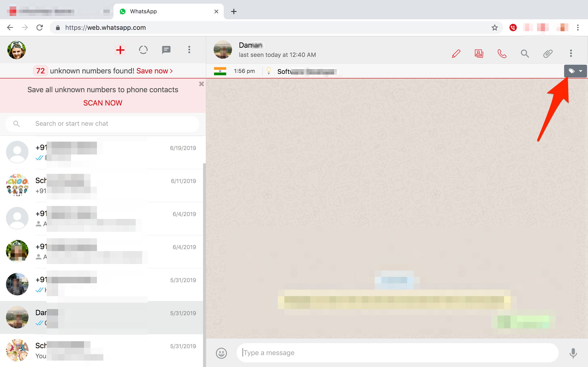Click the red plus add contact icon

click(x=120, y=50)
